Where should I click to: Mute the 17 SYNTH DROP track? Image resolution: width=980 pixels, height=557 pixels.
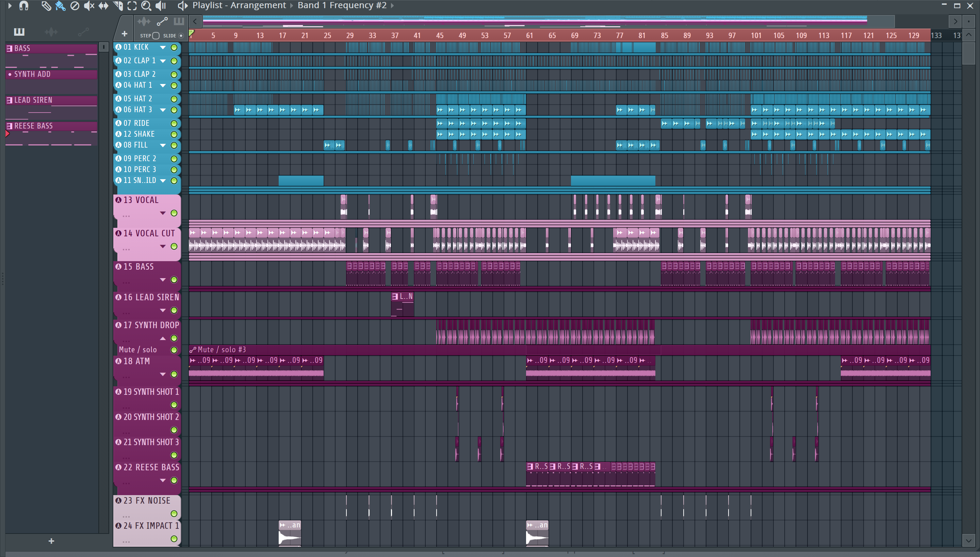click(x=174, y=338)
